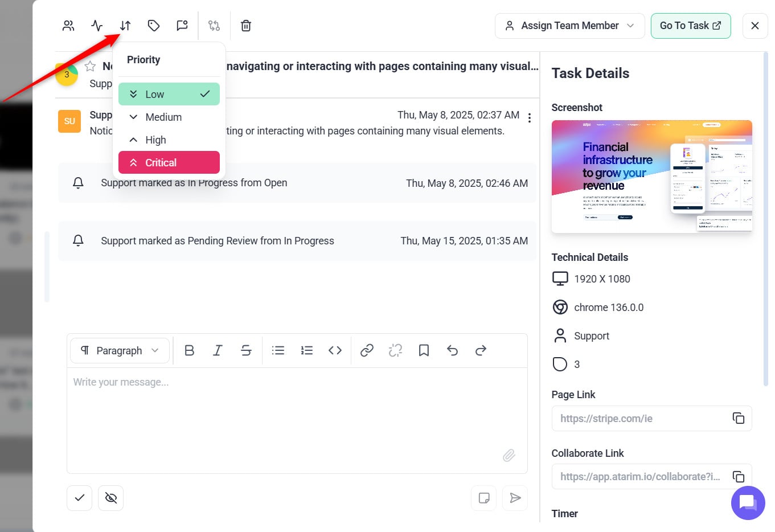Open the comment's three-dot options menu
Screen dimensions: 775x532
530,118
